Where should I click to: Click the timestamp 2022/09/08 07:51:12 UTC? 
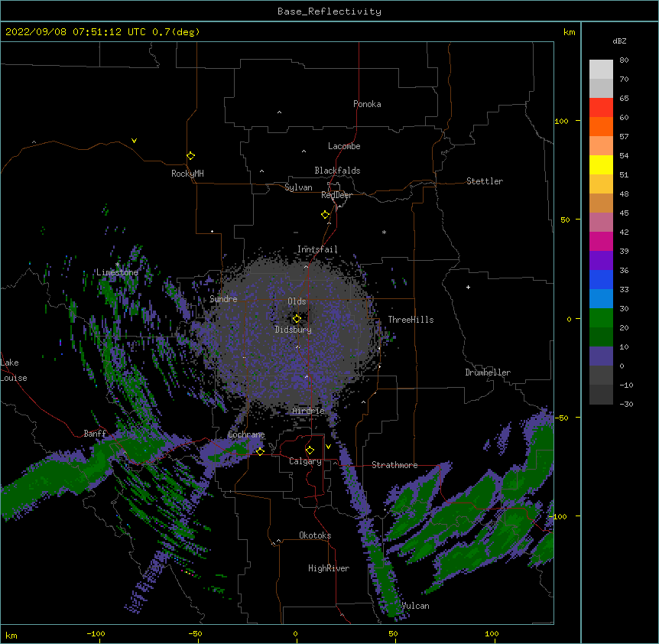pos(76,32)
